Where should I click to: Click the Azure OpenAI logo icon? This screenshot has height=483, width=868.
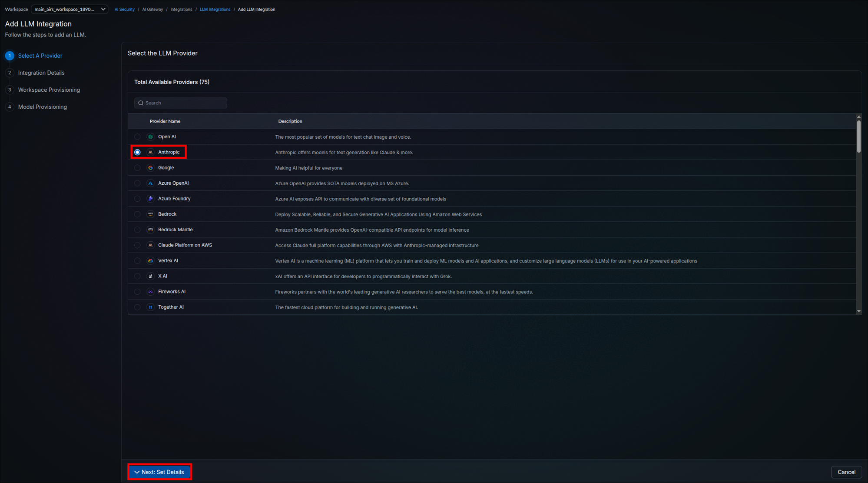click(150, 183)
